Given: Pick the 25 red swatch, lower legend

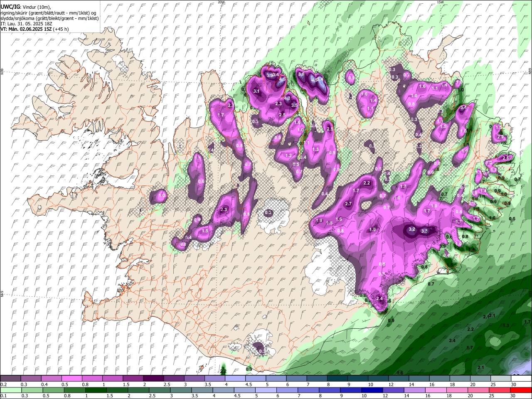Looking at the screenshot, I should (x=500, y=390).
